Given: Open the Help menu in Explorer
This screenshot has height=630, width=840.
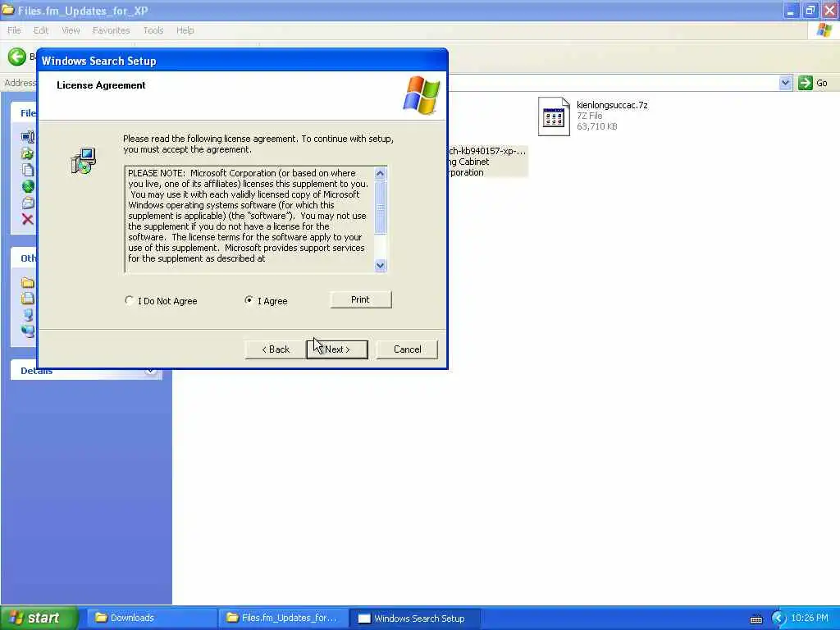Looking at the screenshot, I should coord(185,30).
